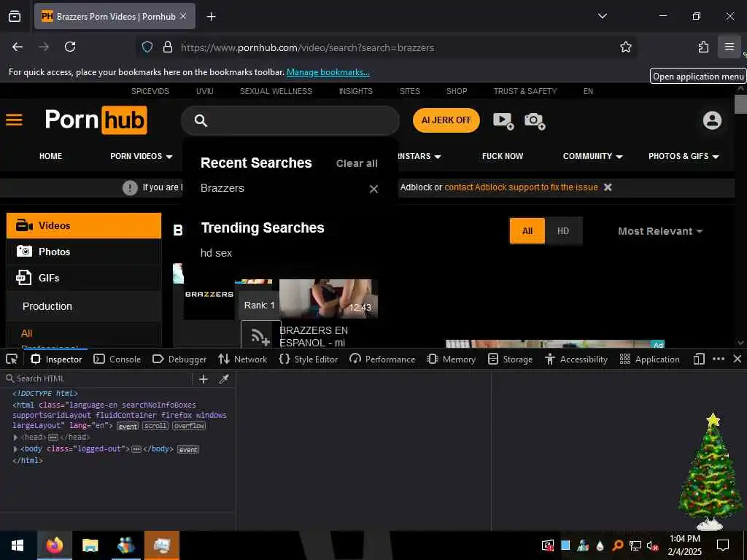
Task: Clear all recent searches
Action: click(x=357, y=163)
